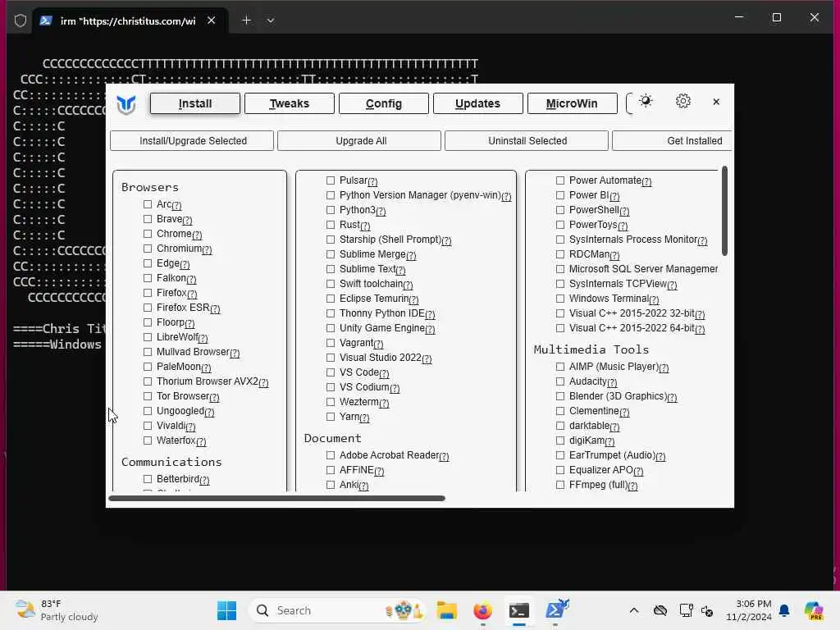The height and width of the screenshot is (630, 840).
Task: Switch to the Tweaks tab
Action: (x=290, y=103)
